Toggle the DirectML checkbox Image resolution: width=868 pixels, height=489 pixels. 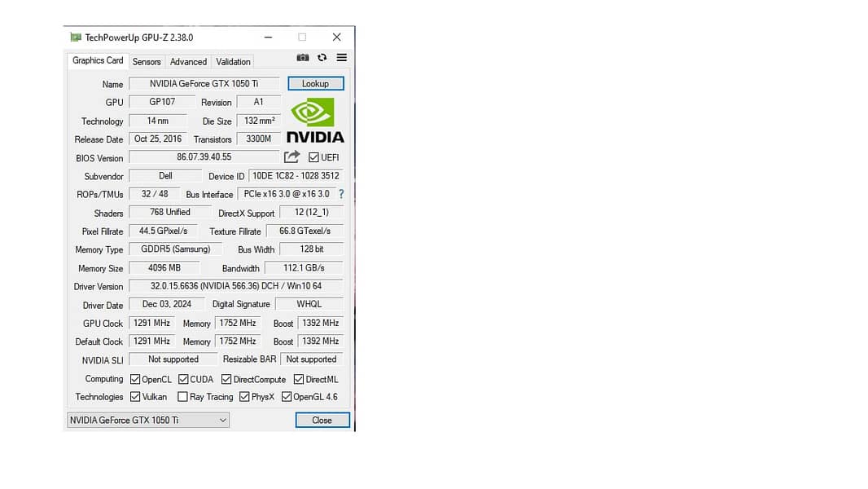click(x=299, y=379)
